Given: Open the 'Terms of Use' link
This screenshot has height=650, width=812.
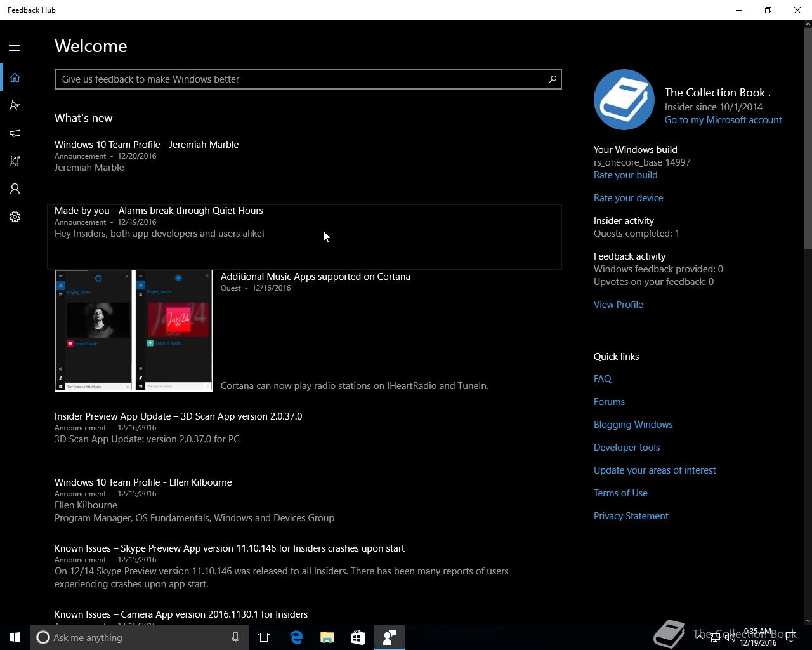Looking at the screenshot, I should pos(620,493).
